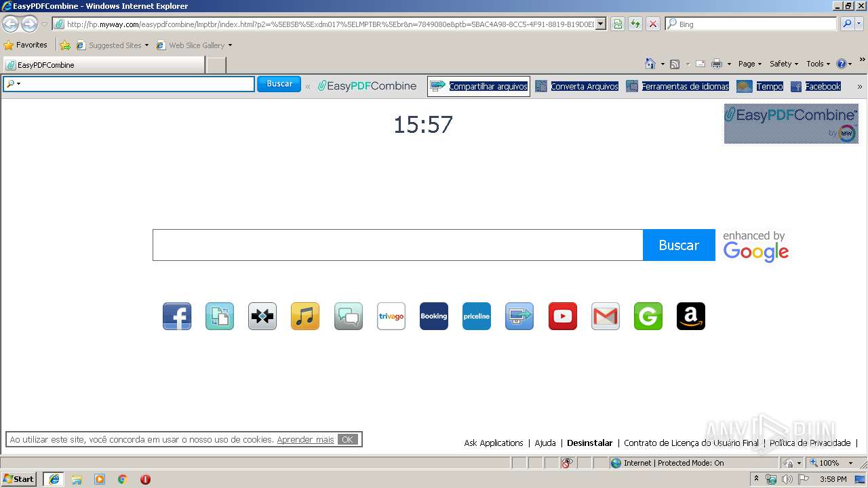Click the toolbar Buscar button

[279, 84]
